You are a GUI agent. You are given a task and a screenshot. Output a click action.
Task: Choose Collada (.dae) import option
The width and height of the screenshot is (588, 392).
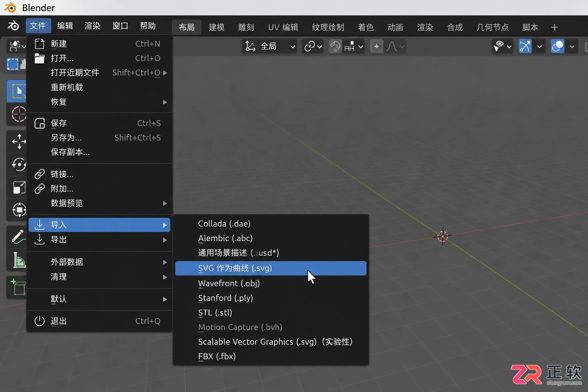point(271,224)
